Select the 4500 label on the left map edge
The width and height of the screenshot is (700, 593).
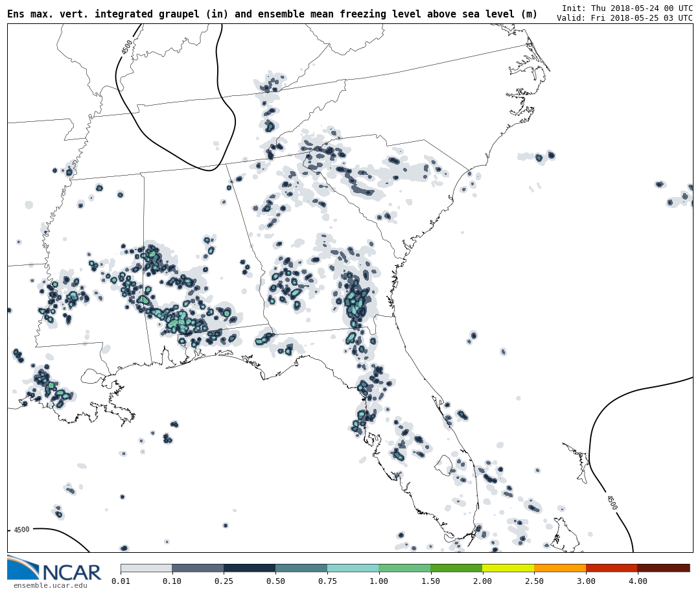tap(21, 530)
